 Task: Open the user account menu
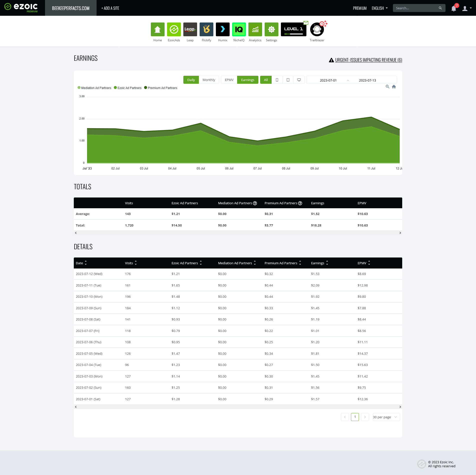tap(467, 8)
